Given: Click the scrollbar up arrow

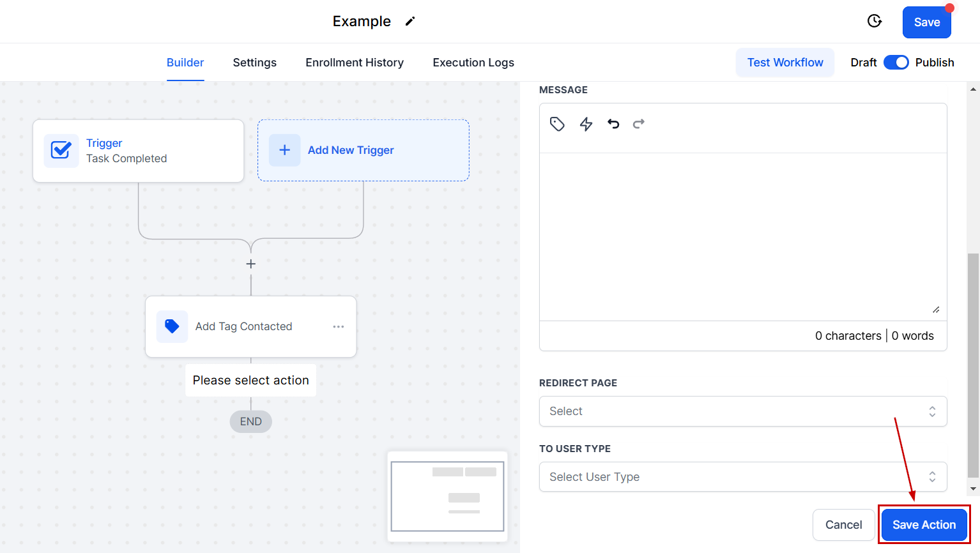Looking at the screenshot, I should (x=973, y=89).
